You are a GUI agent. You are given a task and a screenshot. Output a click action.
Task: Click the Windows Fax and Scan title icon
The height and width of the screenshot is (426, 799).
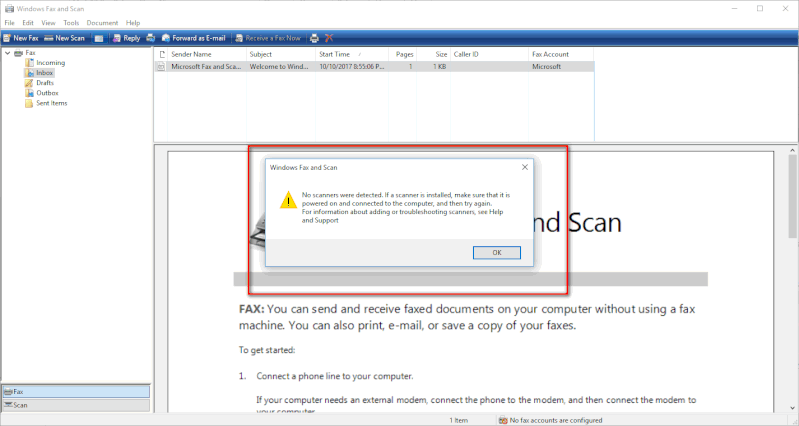9,9
